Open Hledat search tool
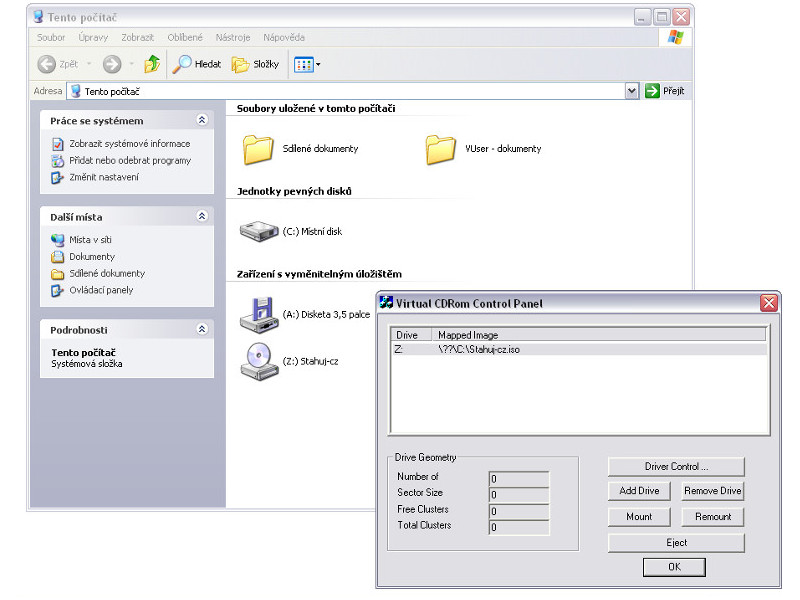This screenshot has height=600, width=800. point(197,64)
